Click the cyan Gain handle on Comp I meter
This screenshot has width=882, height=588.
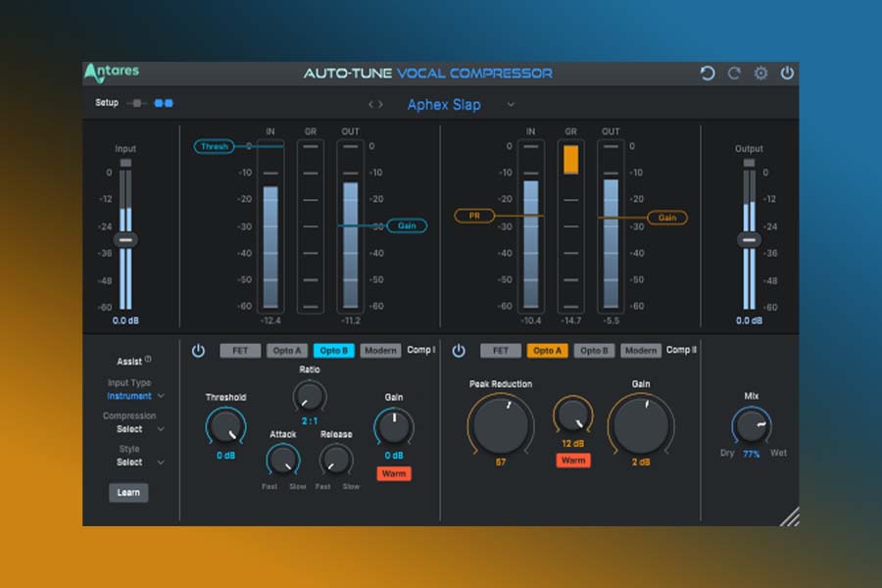click(x=407, y=226)
